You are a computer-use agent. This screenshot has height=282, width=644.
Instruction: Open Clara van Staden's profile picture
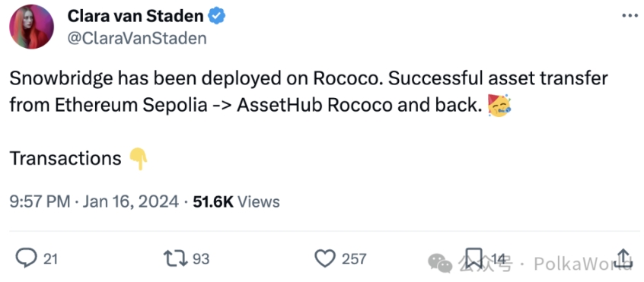(x=32, y=27)
